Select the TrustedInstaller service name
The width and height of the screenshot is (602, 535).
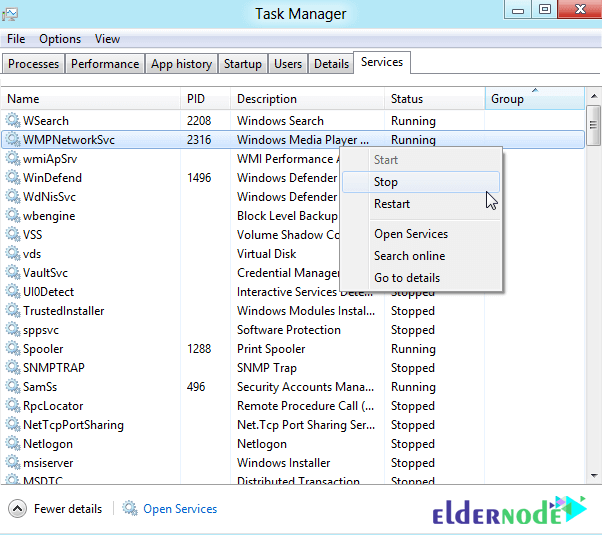(63, 311)
